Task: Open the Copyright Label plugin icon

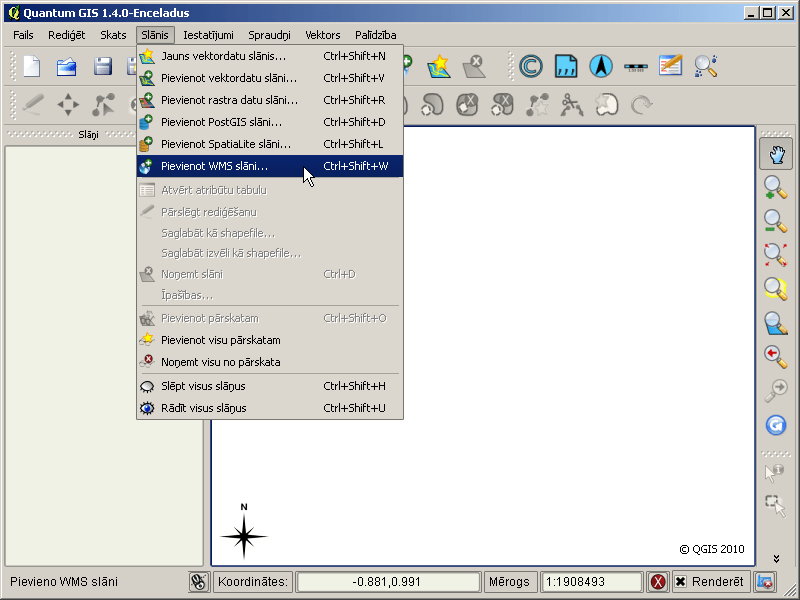Action: click(531, 66)
